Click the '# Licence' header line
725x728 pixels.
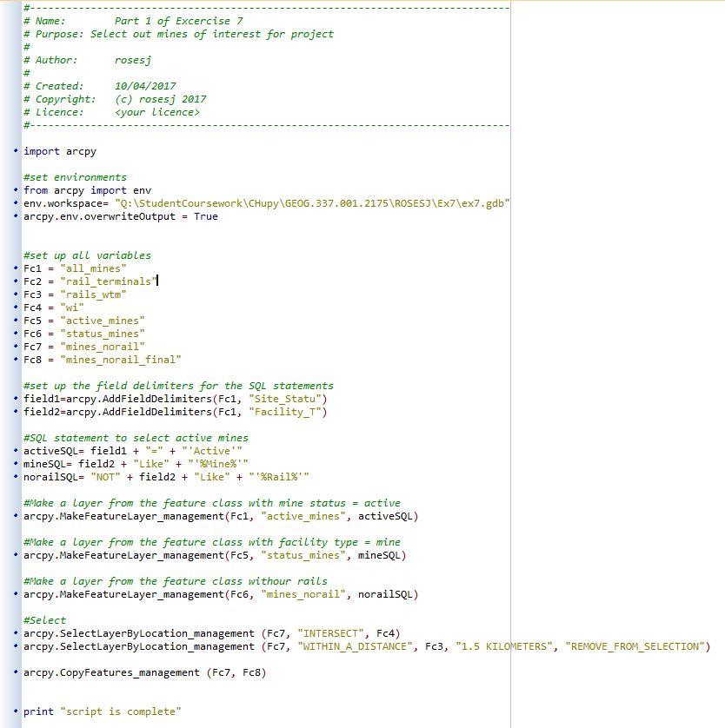[x=111, y=112]
